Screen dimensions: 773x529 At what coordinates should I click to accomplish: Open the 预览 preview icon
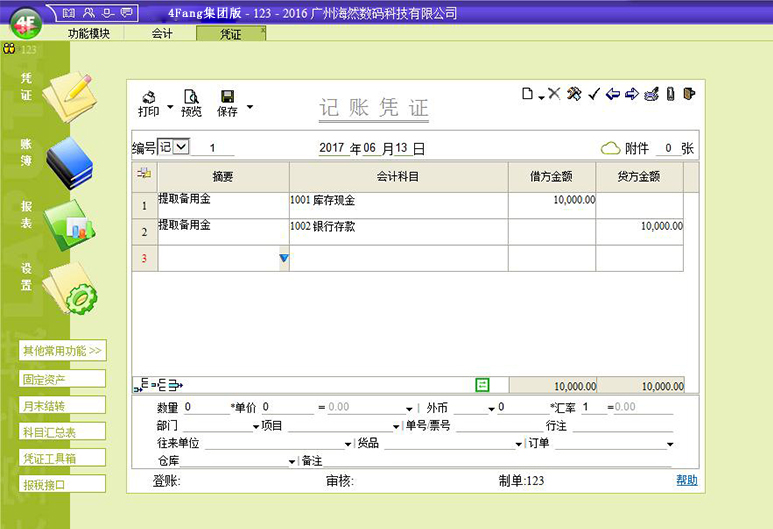click(191, 98)
